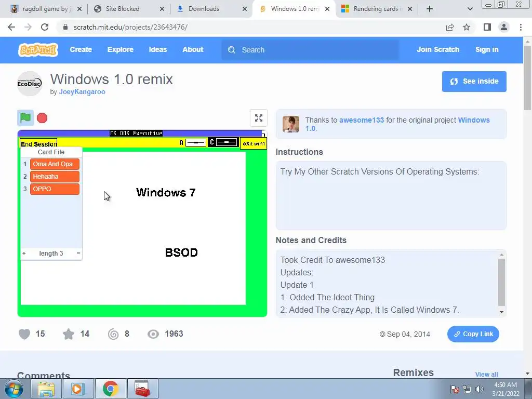Bookmark this tab with the star
532x399 pixels.
(467, 27)
